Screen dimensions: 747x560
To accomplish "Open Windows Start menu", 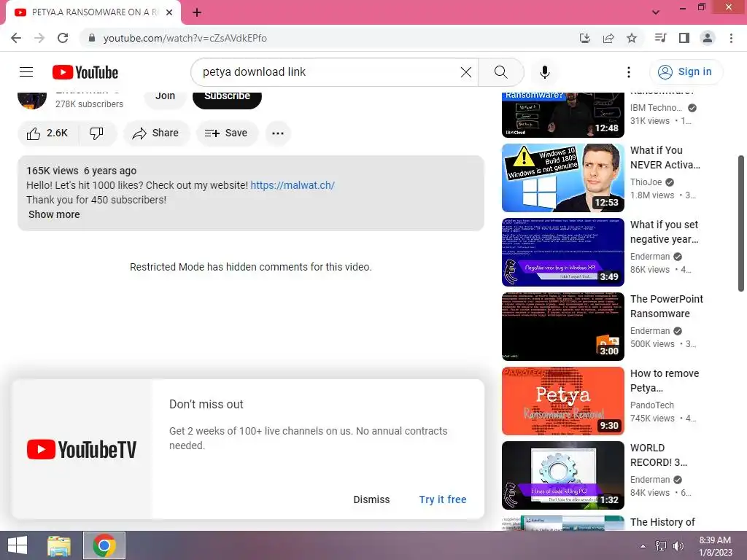I will (18, 545).
